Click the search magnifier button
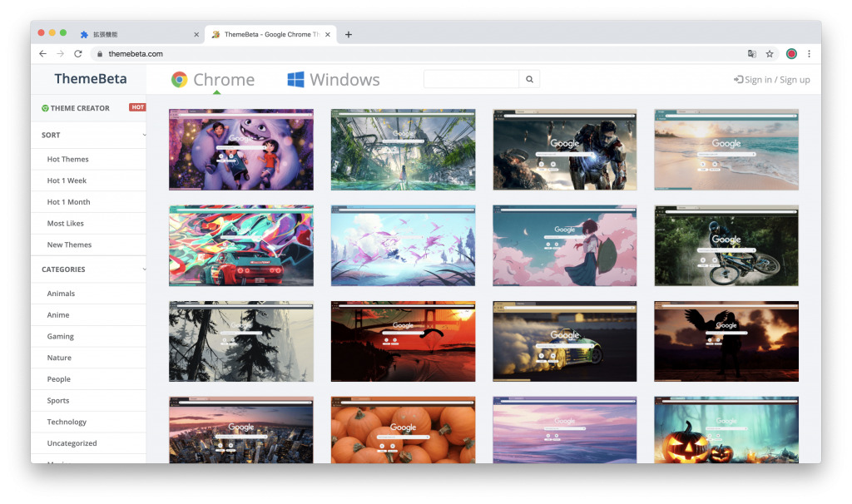The image size is (852, 504). 529,79
